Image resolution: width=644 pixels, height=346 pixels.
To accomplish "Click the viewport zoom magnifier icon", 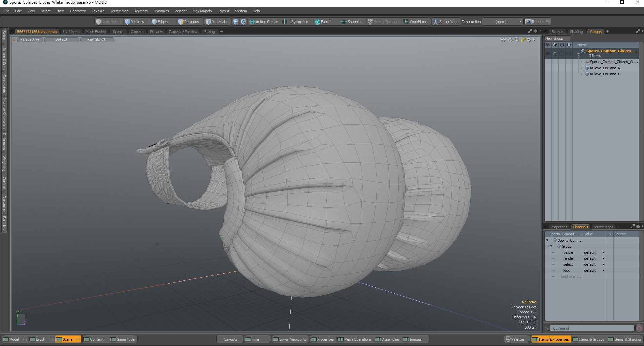I will pyautogui.click(x=517, y=40).
